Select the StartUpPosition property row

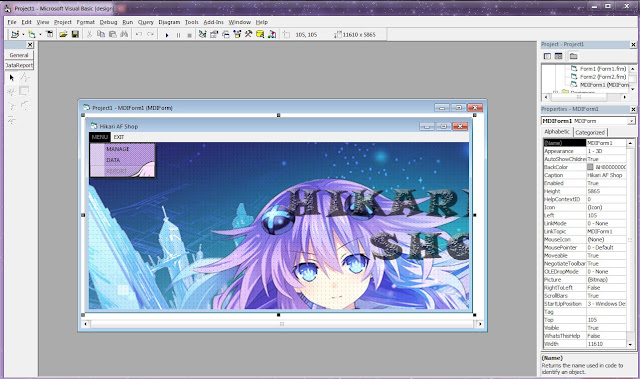pyautogui.click(x=584, y=304)
